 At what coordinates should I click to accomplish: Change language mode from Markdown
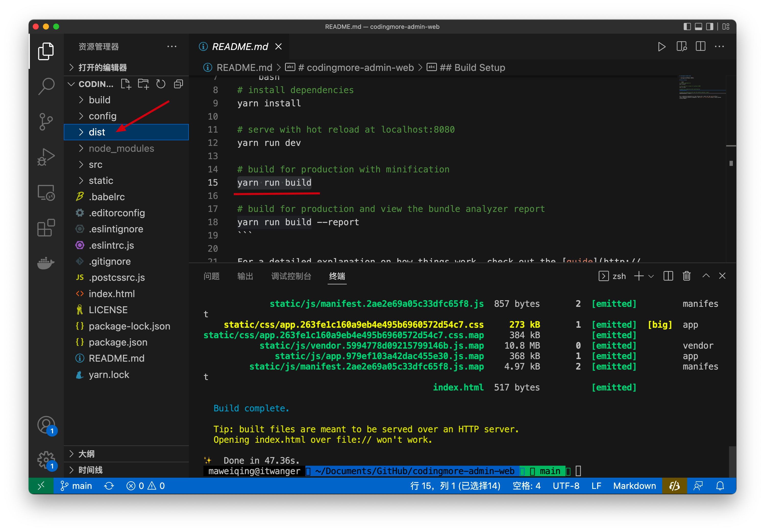pos(634,486)
